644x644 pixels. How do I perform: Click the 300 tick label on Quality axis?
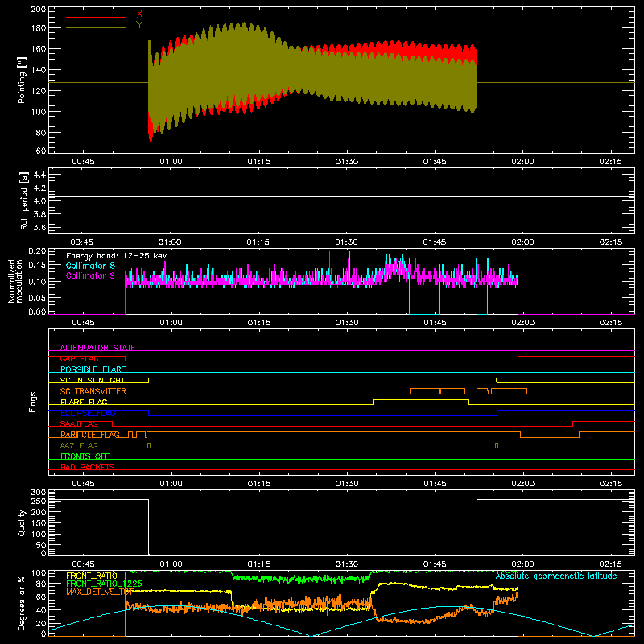pyautogui.click(x=38, y=493)
